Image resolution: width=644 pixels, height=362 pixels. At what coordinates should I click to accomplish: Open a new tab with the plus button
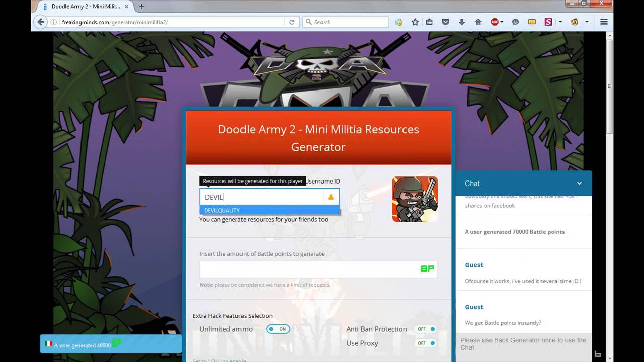click(x=141, y=7)
